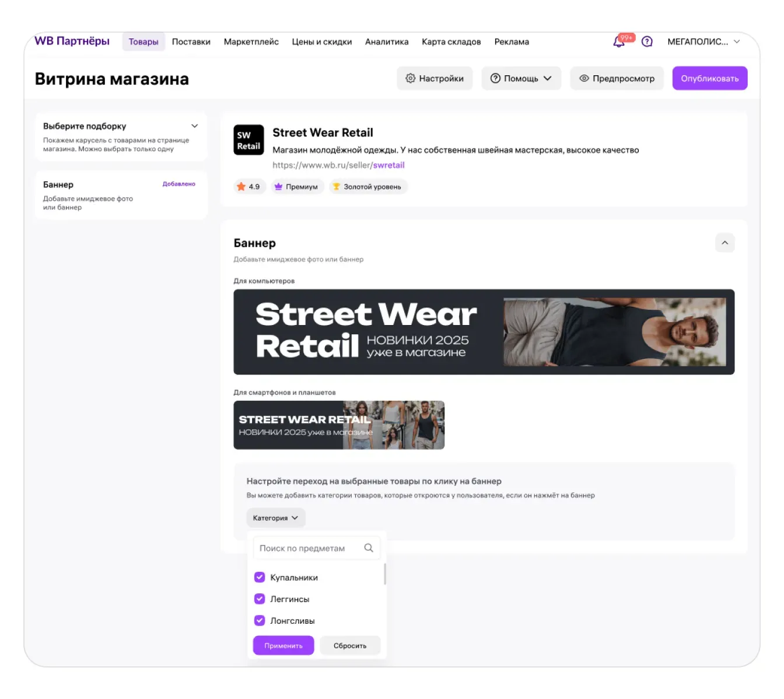Open the Категория dropdown
Image resolution: width=784 pixels, height=699 pixels.
[x=275, y=518]
